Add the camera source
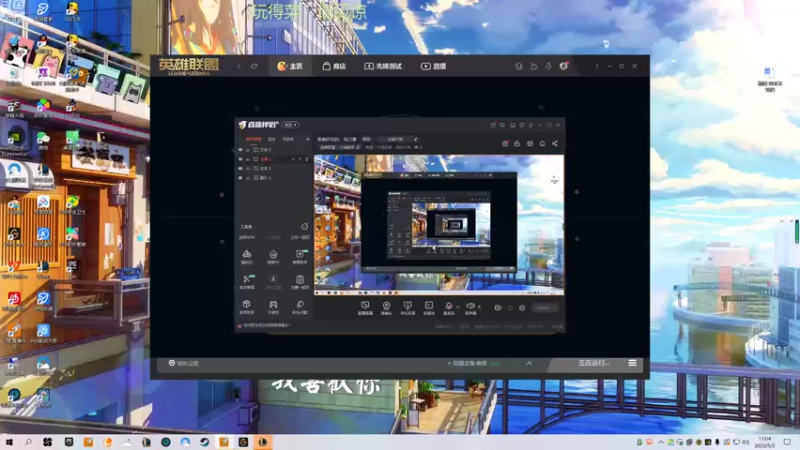The width and height of the screenshot is (800, 450). point(386,308)
